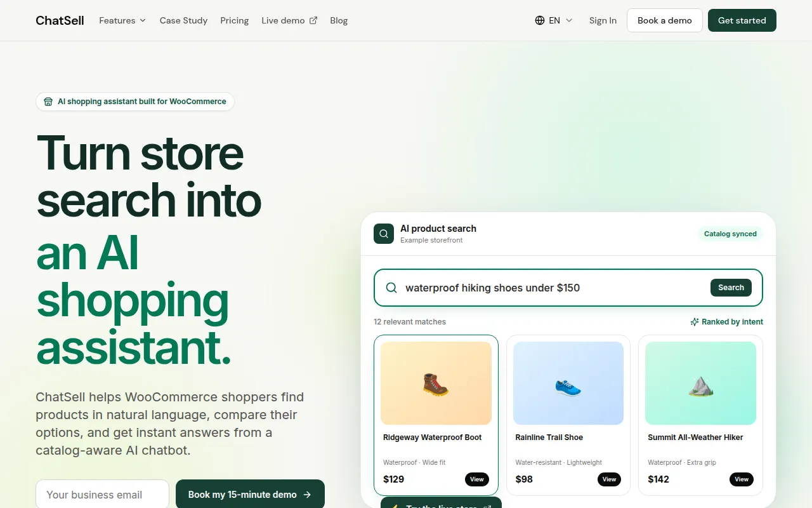Click the $129 price

tap(393, 479)
